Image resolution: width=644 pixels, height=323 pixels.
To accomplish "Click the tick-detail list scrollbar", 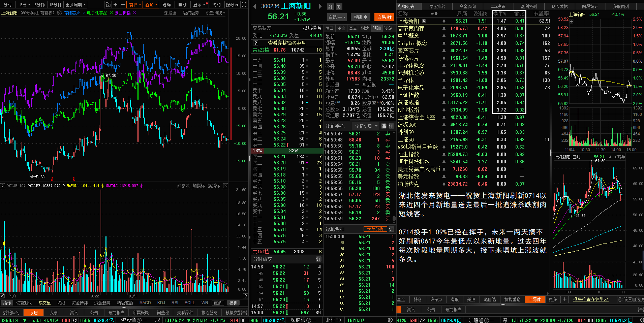I will pyautogui.click(x=394, y=219).
